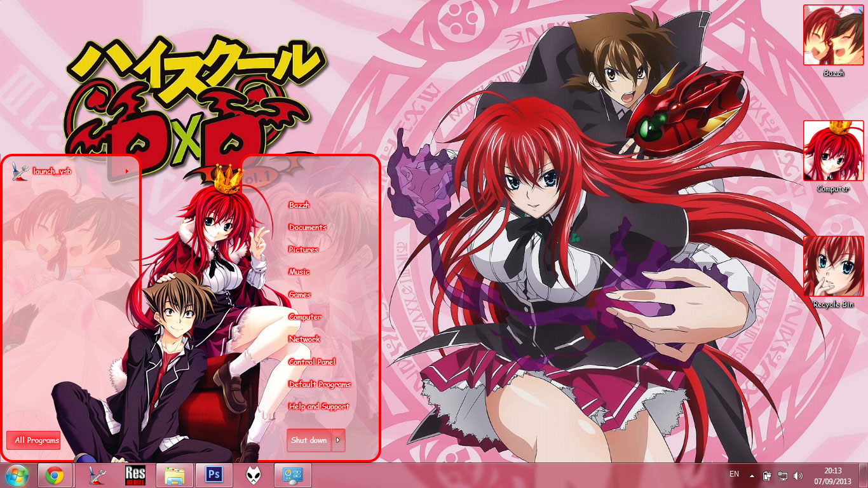868x488 pixels.
Task: Click the crowned user picture in Start menu
Action: 227,179
